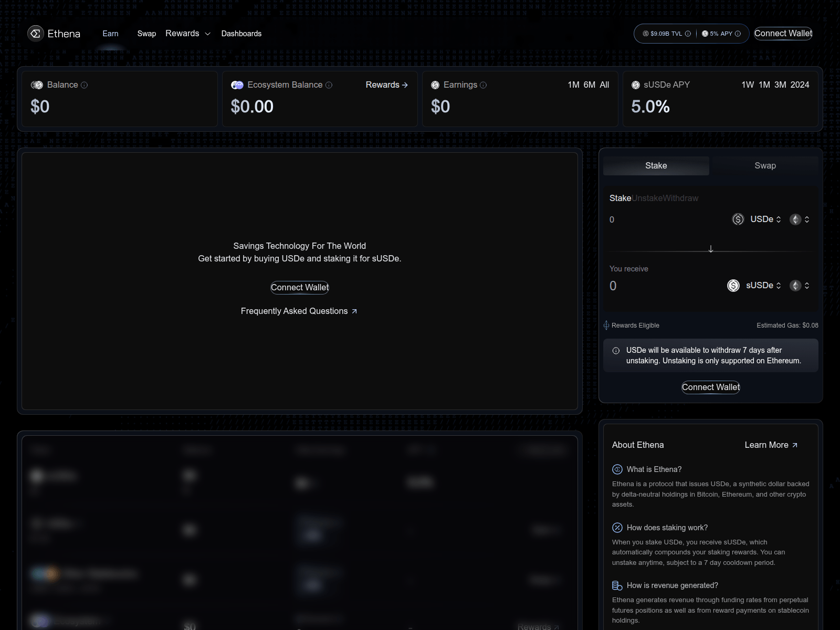The width and height of the screenshot is (840, 630).
Task: Click the Balance info icon
Action: tap(84, 85)
